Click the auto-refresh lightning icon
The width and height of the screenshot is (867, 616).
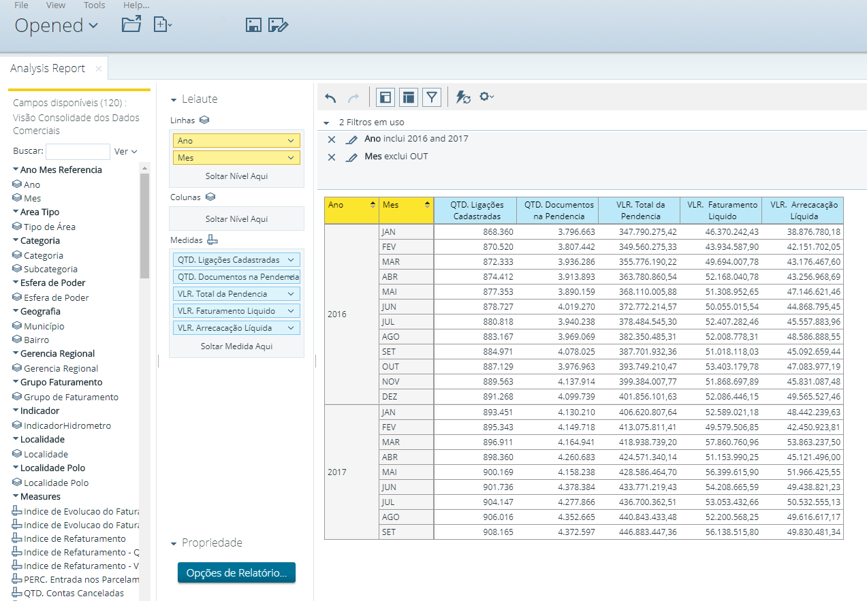point(463,98)
